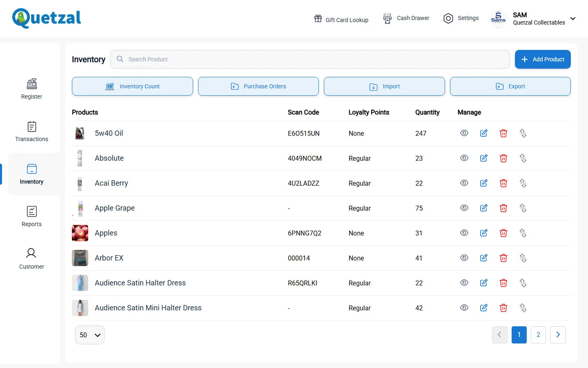Click the Import button
588x368 pixels.
[384, 86]
